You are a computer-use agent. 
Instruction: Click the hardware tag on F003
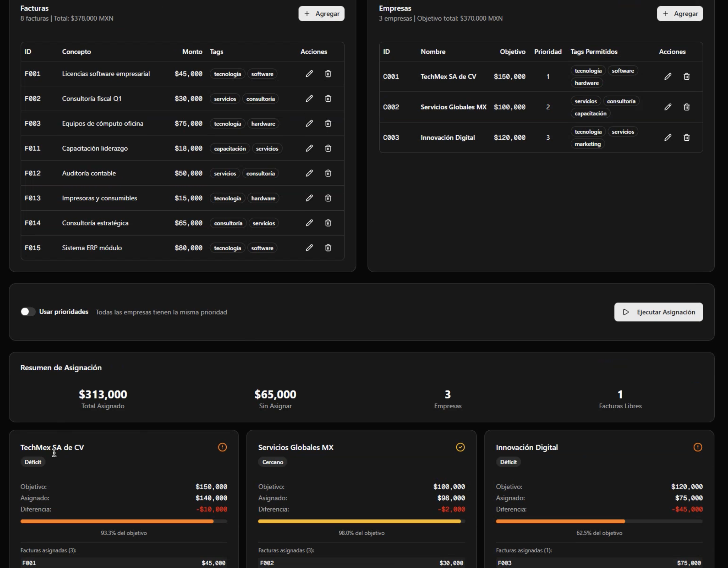pyautogui.click(x=263, y=124)
